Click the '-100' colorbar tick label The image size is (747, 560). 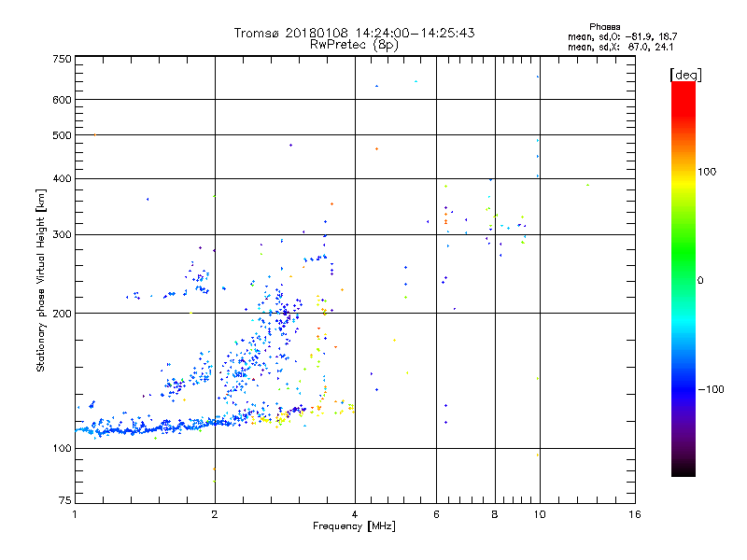tap(712, 389)
